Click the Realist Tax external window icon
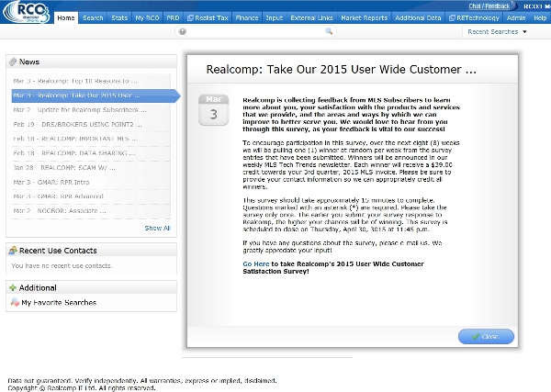551x392 pixels. (190, 18)
